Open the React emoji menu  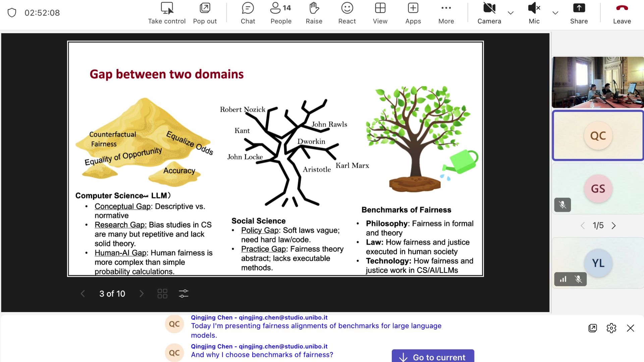point(347,13)
